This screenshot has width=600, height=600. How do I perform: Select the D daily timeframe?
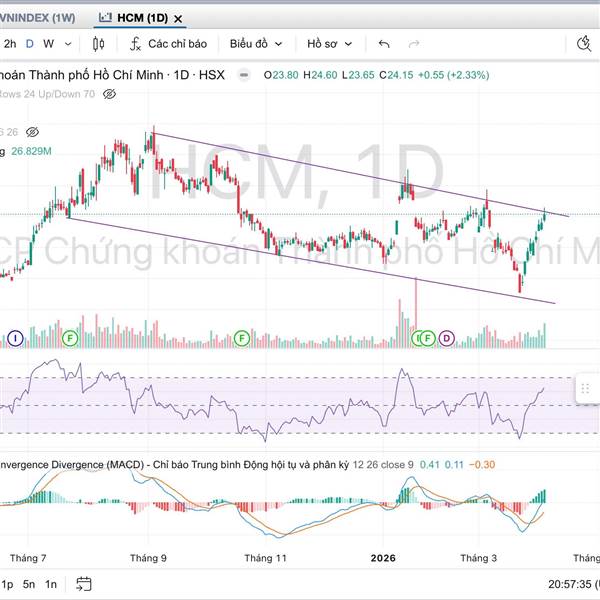point(30,44)
